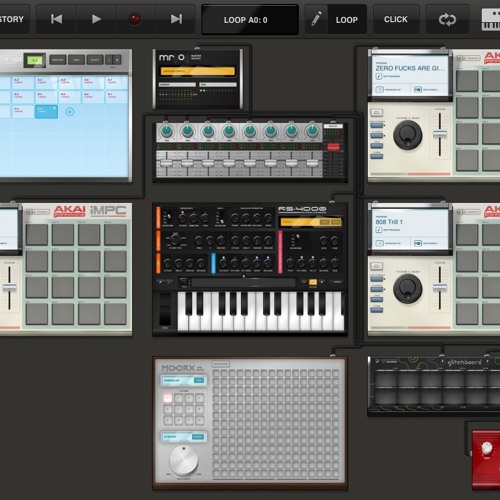Screen dimensions: 500x500
Task: Jump back to the start of the song
Action: pyautogui.click(x=56, y=19)
